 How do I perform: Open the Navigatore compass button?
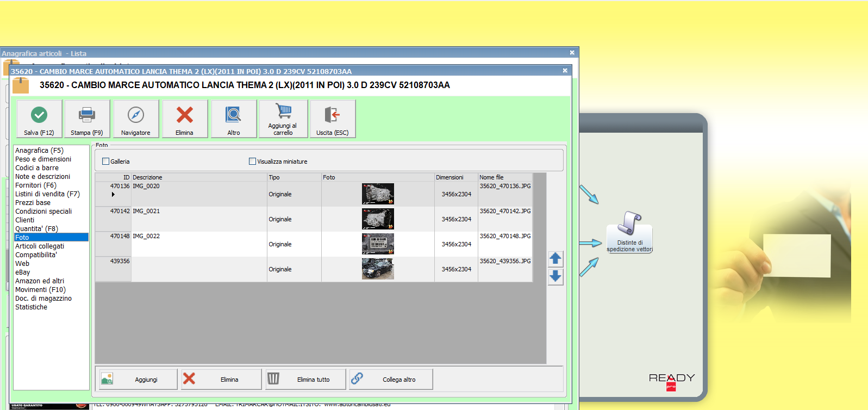(x=136, y=119)
